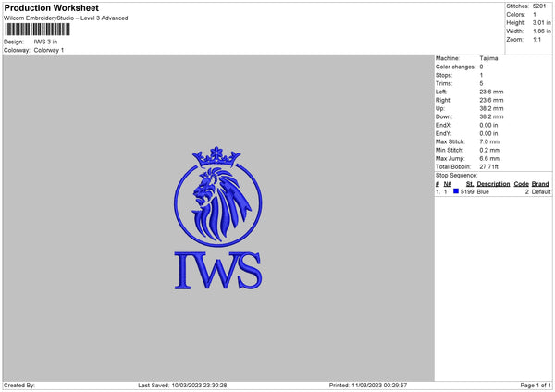Screen dimensions: 555x392
Task: Click the Last Saved timestamp '10/03/2023 23:30:28'
Action: [x=199, y=385]
